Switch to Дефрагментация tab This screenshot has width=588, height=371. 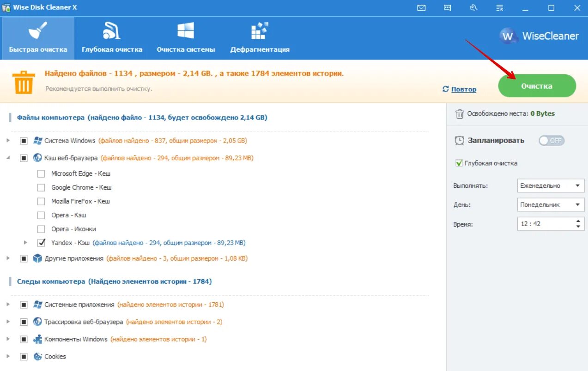click(260, 38)
